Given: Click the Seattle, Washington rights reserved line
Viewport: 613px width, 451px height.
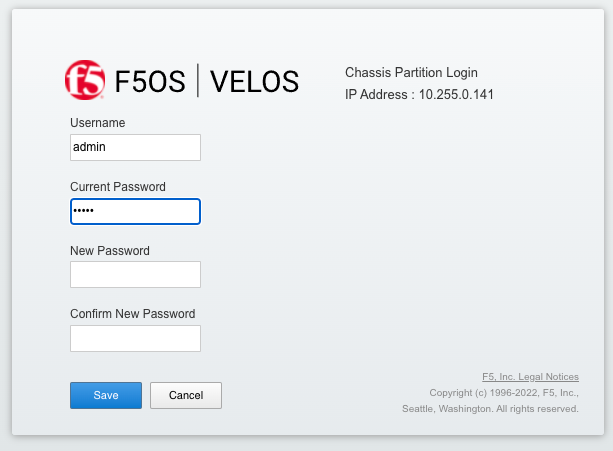Looking at the screenshot, I should [x=490, y=409].
